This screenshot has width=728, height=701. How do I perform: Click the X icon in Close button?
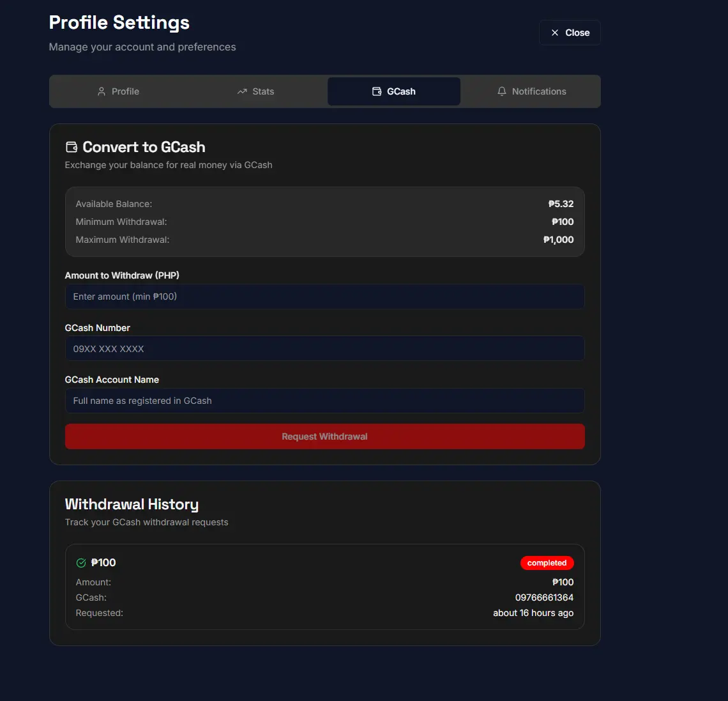coord(555,33)
